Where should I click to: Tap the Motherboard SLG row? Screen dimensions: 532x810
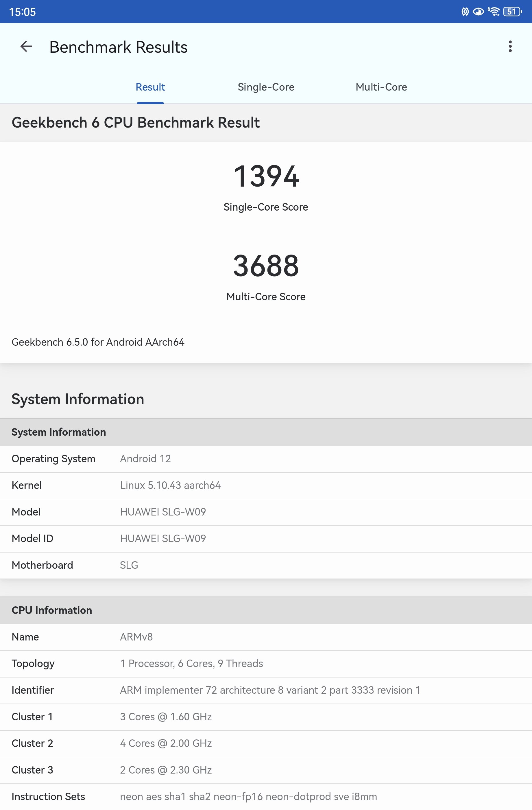coord(265,565)
